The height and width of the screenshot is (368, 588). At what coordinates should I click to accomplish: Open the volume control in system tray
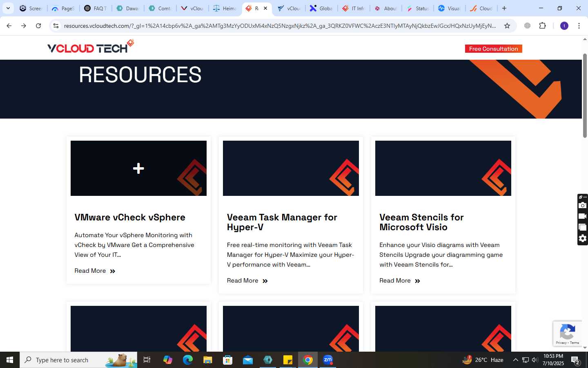(x=535, y=360)
